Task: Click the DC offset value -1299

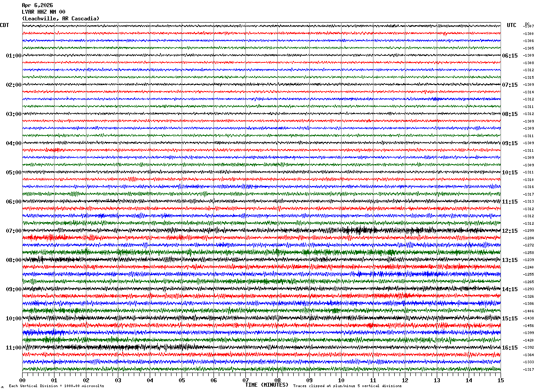Action: [528, 231]
